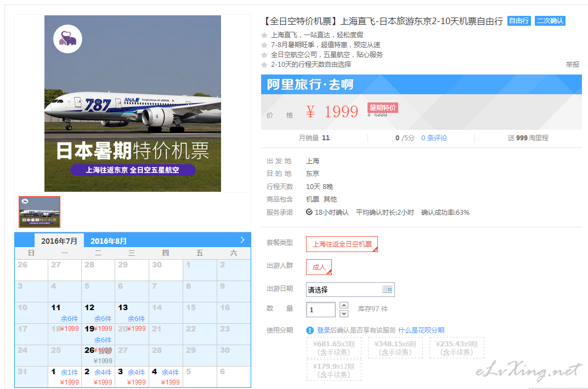Click the red 暑期特价 badge

coord(382,108)
